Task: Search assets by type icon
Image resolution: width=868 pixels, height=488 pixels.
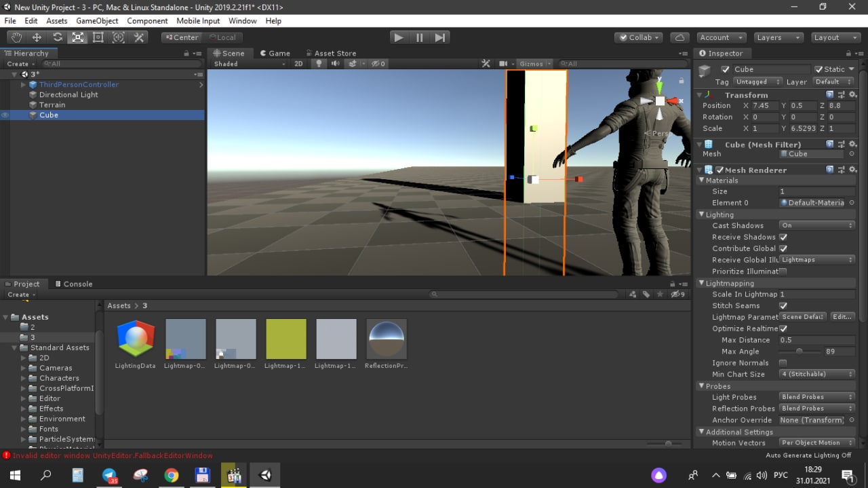Action: [633, 295]
